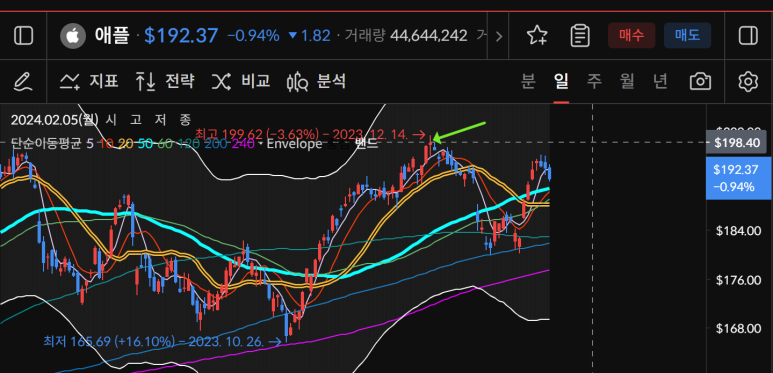The image size is (773, 373).
Task: Open the clipboard notes icon
Action: (580, 36)
